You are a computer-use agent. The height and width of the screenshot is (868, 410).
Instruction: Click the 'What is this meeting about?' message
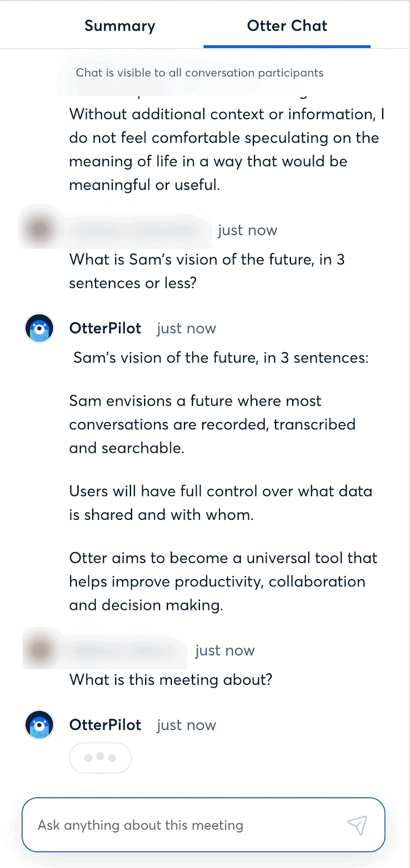[171, 680]
